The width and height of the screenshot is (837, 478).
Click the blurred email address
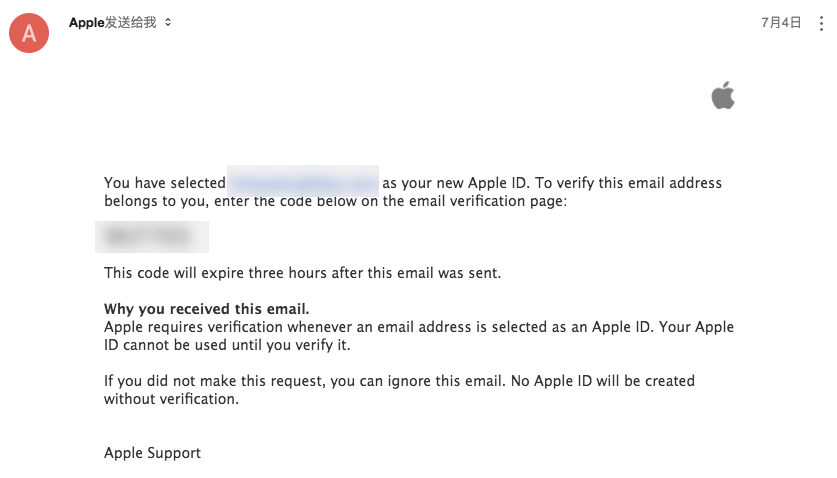click(303, 183)
